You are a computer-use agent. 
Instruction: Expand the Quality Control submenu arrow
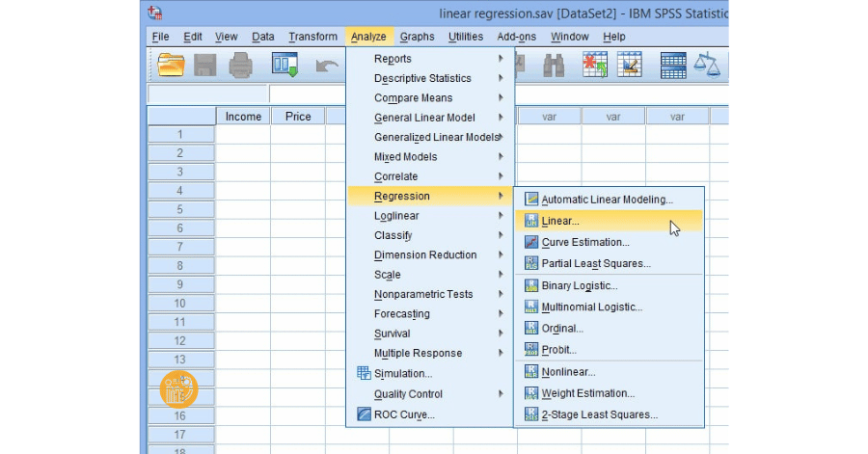(x=501, y=393)
